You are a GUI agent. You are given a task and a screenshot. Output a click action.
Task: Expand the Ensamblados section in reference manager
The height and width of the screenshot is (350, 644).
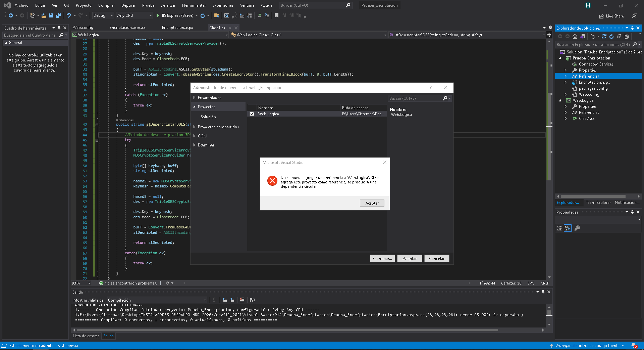[194, 98]
